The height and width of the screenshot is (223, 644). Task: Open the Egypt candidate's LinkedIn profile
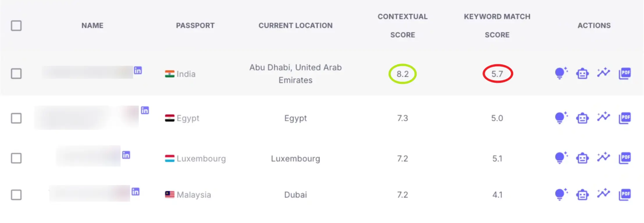[145, 110]
